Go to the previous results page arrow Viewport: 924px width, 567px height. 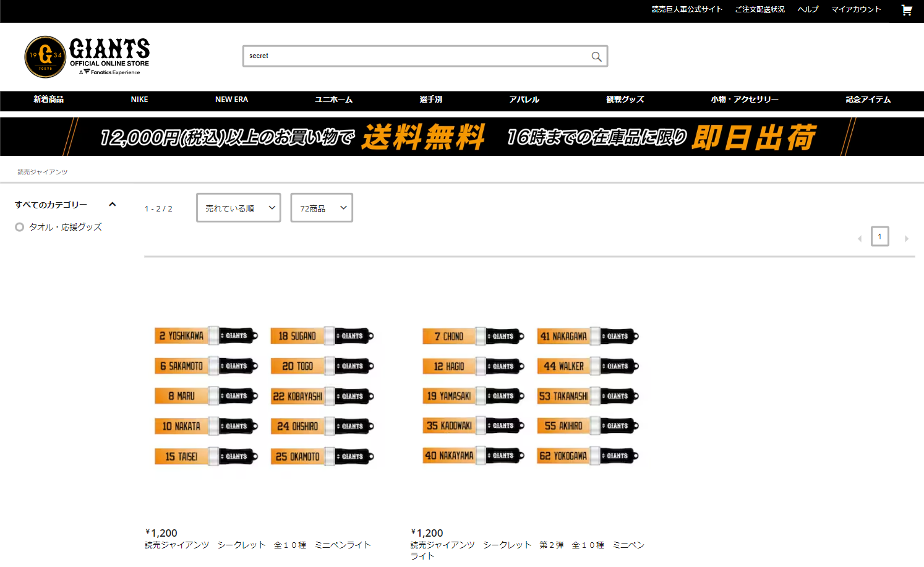859,239
